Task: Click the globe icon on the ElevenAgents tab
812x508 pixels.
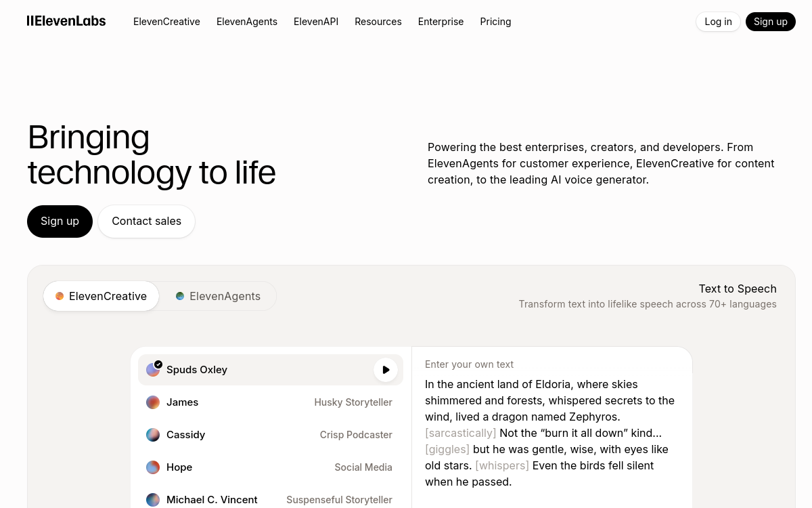Action: pos(180,296)
